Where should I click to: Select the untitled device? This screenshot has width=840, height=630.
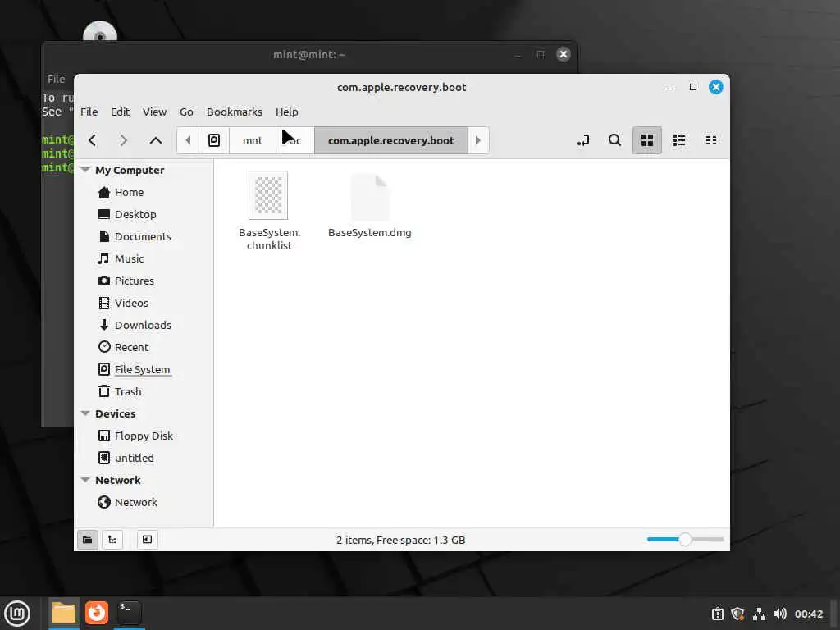coord(134,458)
